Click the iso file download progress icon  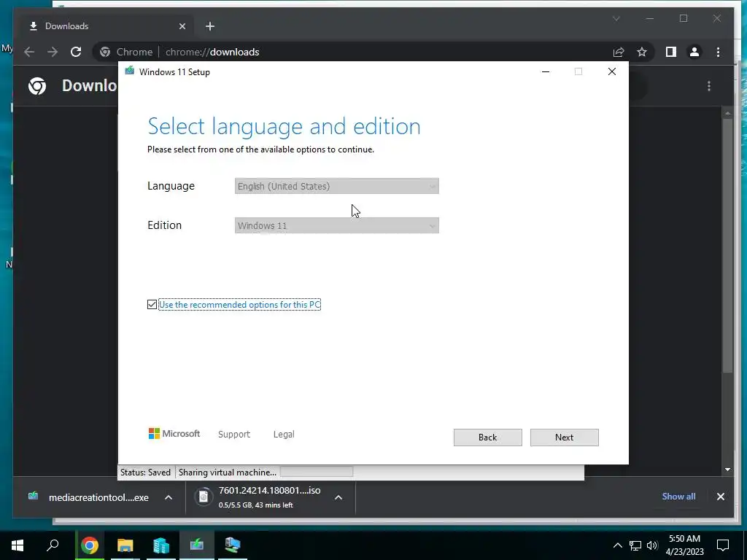tap(204, 497)
